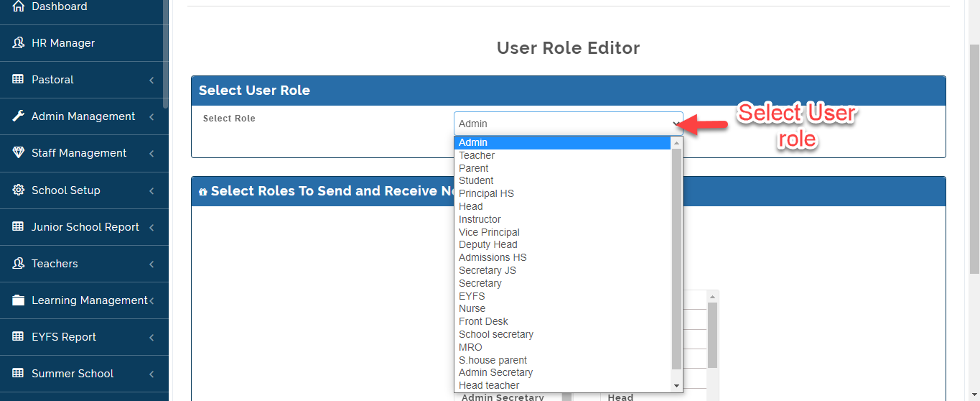Choose Secretary in the role list
This screenshot has width=980, height=401.
[x=563, y=283]
